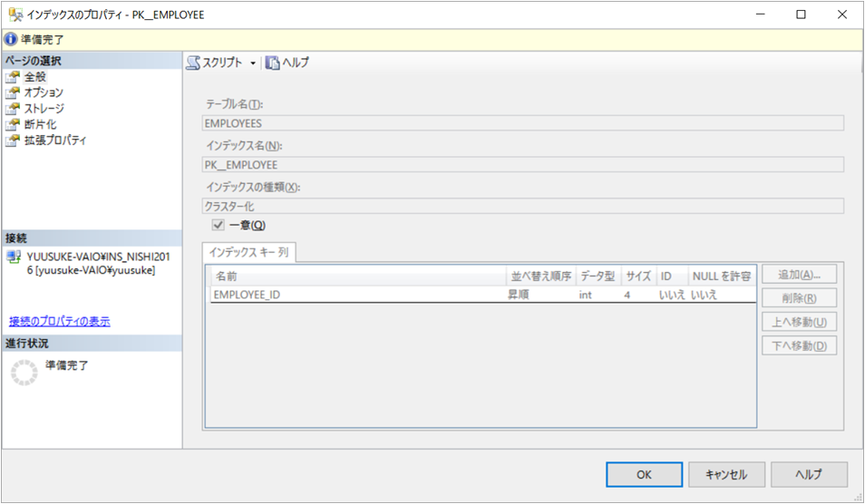Image resolution: width=865 pixels, height=504 pixels.
Task: Click the ストレージ page icon
Action: 13,109
